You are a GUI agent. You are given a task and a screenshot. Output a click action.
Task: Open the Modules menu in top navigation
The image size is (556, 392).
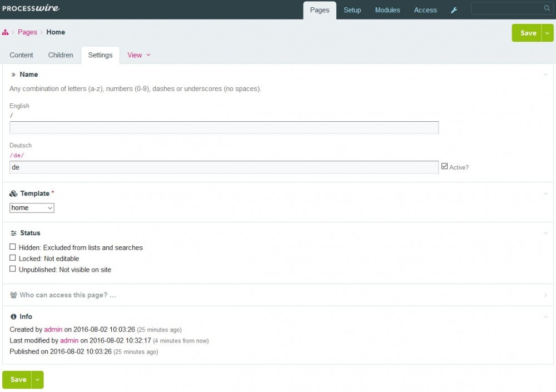387,10
